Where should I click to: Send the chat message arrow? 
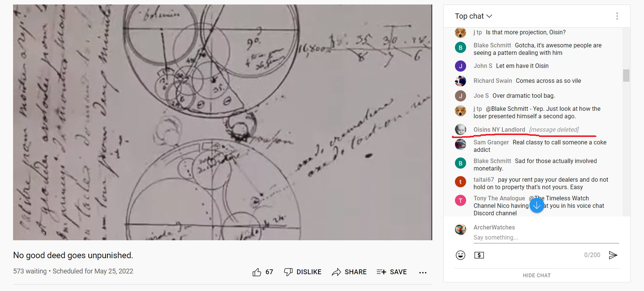(x=613, y=255)
